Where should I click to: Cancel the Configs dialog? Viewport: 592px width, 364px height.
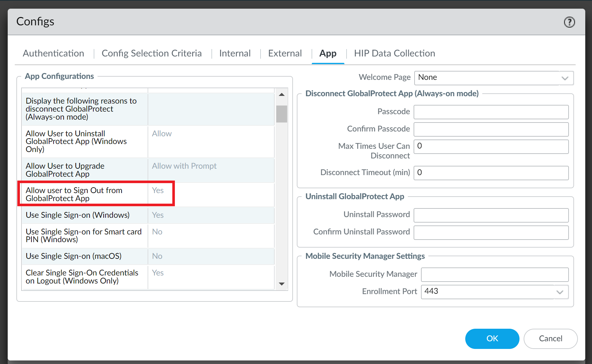coord(550,338)
